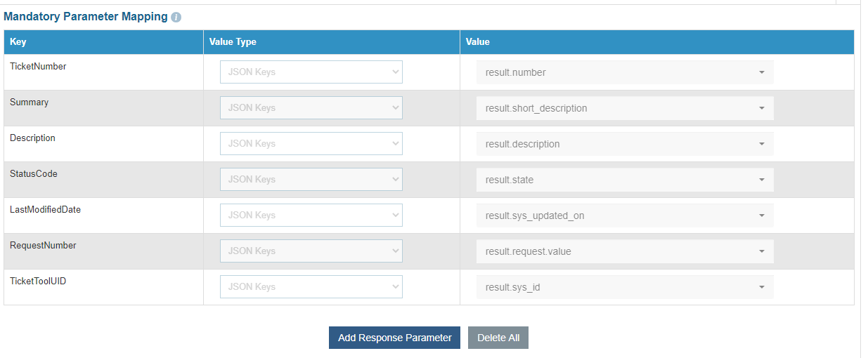Click the Add Response Parameter button
This screenshot has width=868, height=358.
pos(394,338)
